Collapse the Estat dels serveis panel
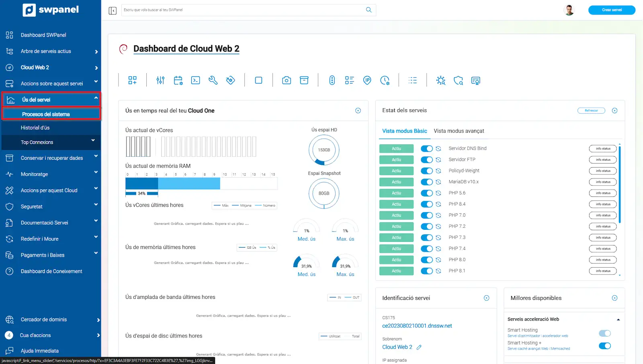 pyautogui.click(x=614, y=110)
